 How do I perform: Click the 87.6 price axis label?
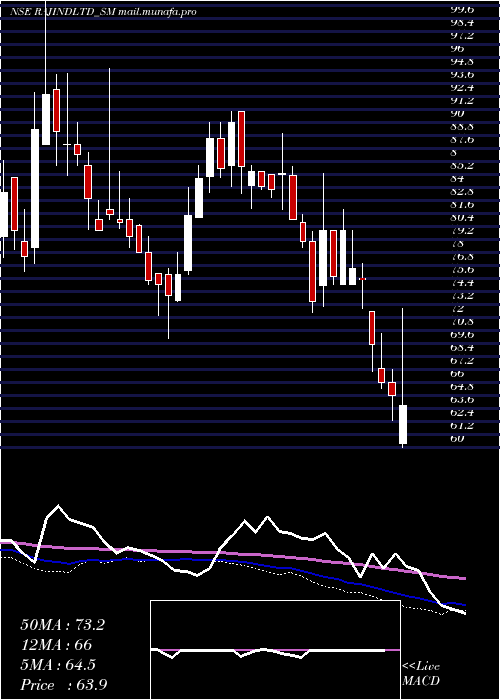(x=464, y=139)
